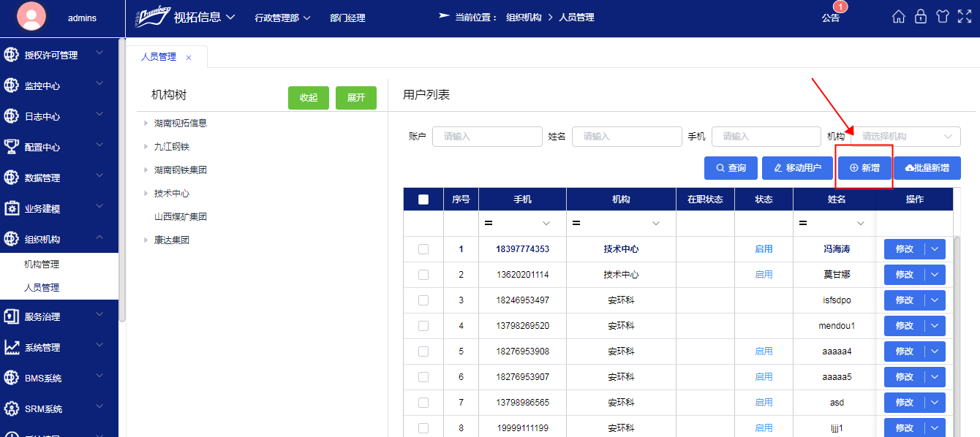
Task: Open the 请选择机构 dropdown
Action: (x=905, y=137)
